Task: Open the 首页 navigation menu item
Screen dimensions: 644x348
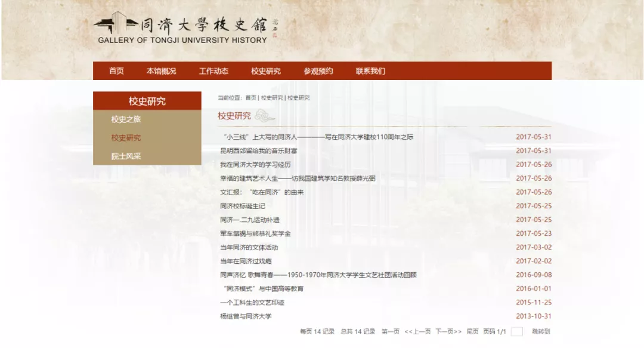Action: tap(116, 71)
